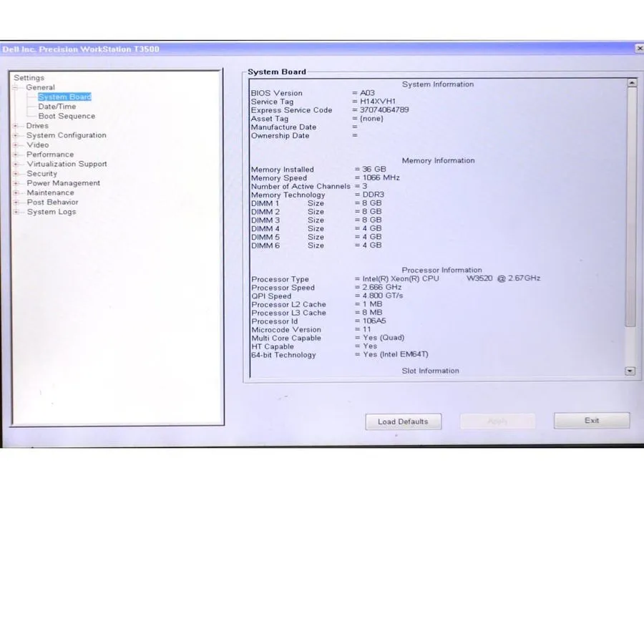The width and height of the screenshot is (644, 644).
Task: Expand the Video tree node
Action: pyautogui.click(x=16, y=145)
